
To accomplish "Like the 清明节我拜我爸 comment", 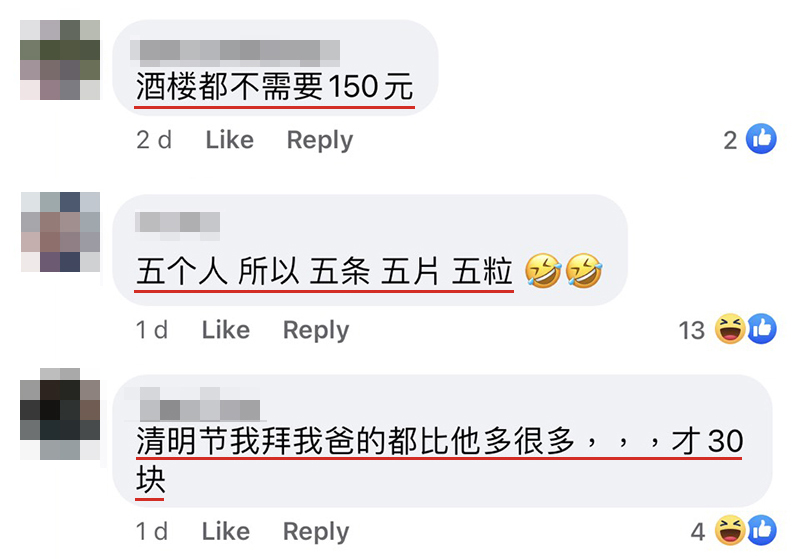I will (x=226, y=531).
